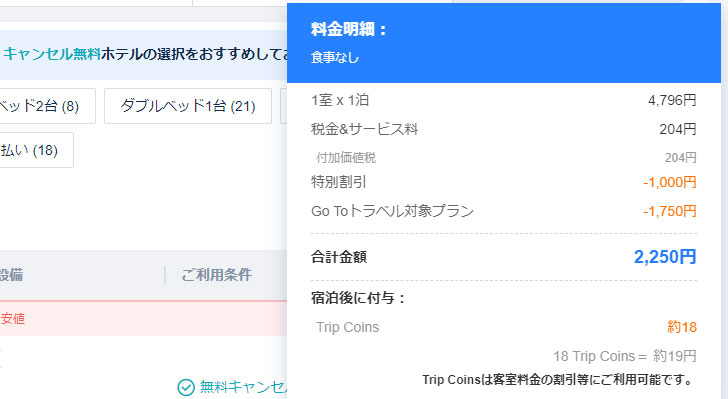Viewport: 728px width, 399px height.
Task: Toggle the ベッド2台 (8) filter chip
Action: point(47,106)
